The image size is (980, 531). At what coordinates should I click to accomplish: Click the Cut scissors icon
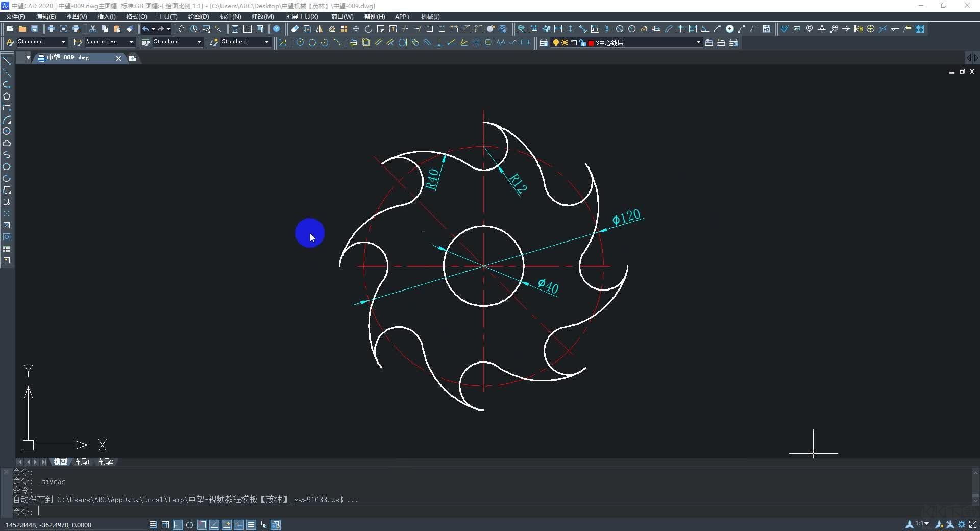pyautogui.click(x=92, y=29)
